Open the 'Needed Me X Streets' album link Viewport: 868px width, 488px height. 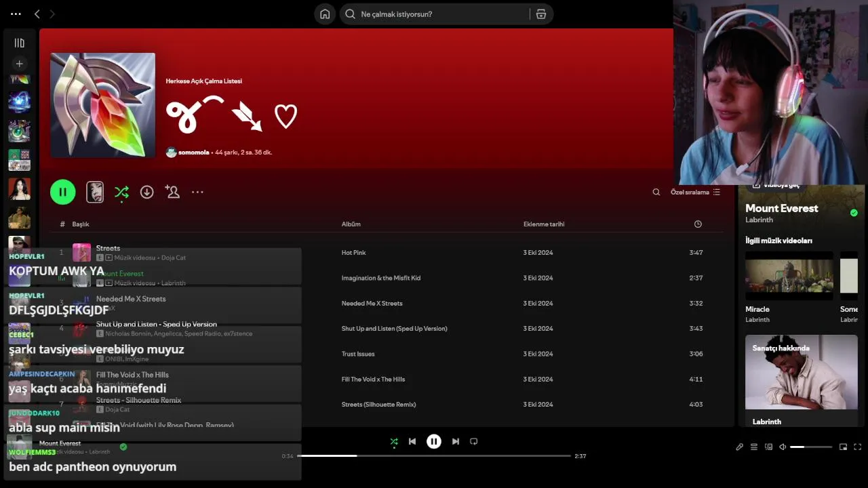(x=372, y=303)
